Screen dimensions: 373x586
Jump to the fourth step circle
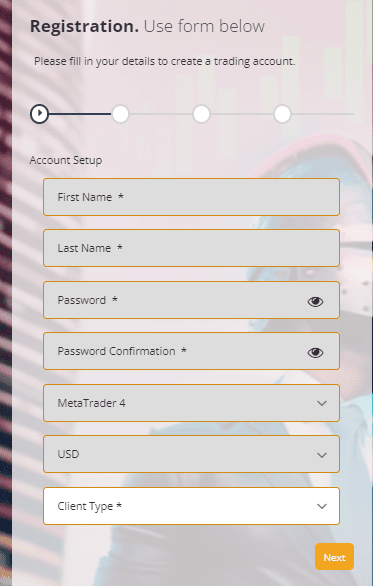(x=282, y=114)
